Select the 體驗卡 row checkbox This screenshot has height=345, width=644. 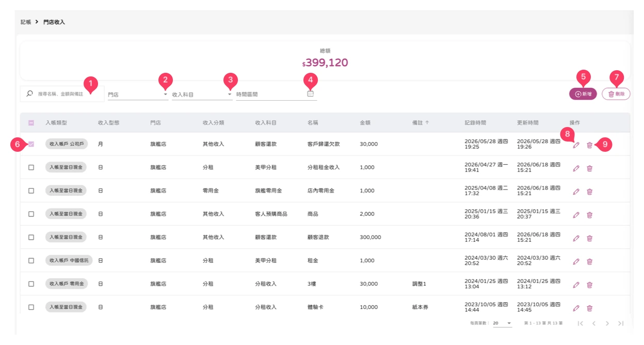coord(31,307)
